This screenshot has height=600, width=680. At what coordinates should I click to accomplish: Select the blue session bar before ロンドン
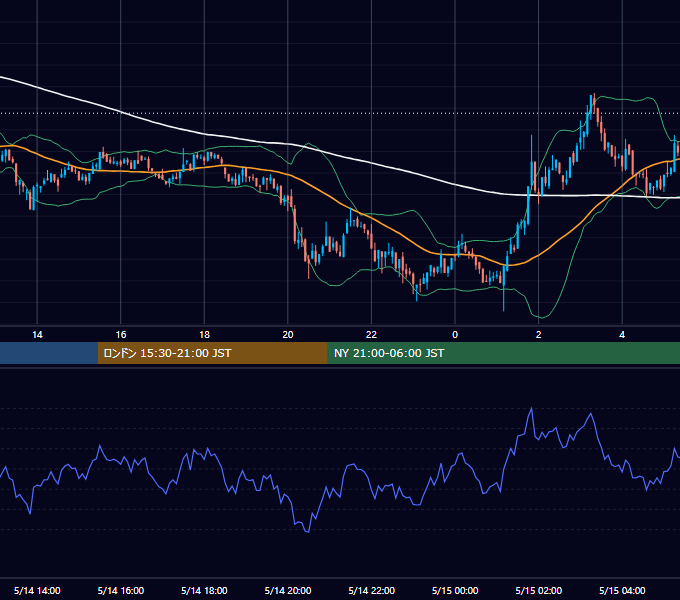[49, 353]
